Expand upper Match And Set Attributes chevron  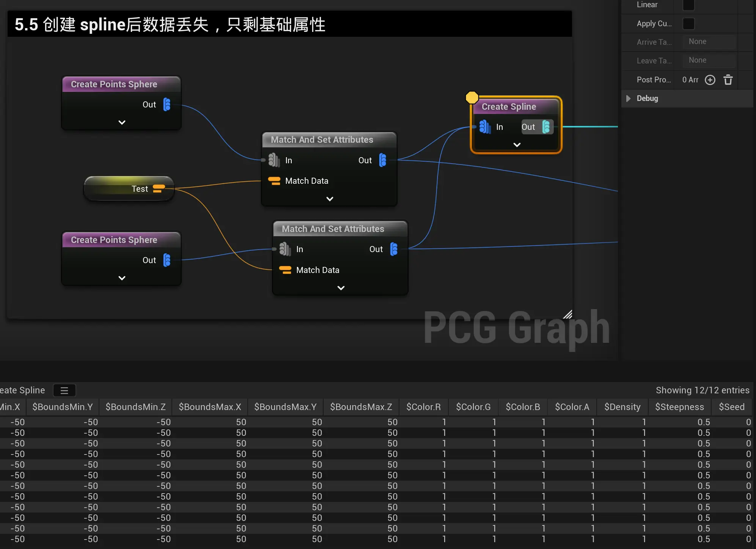click(x=330, y=199)
